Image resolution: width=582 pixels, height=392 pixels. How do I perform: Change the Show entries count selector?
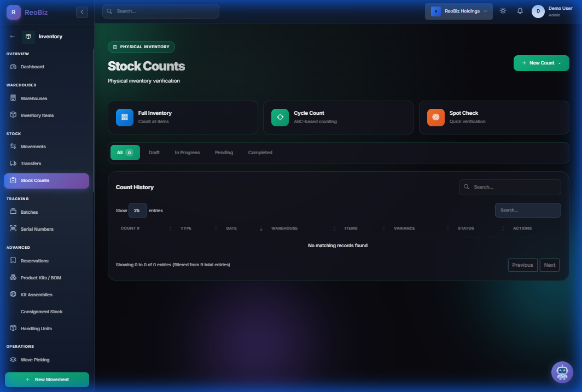[137, 210]
